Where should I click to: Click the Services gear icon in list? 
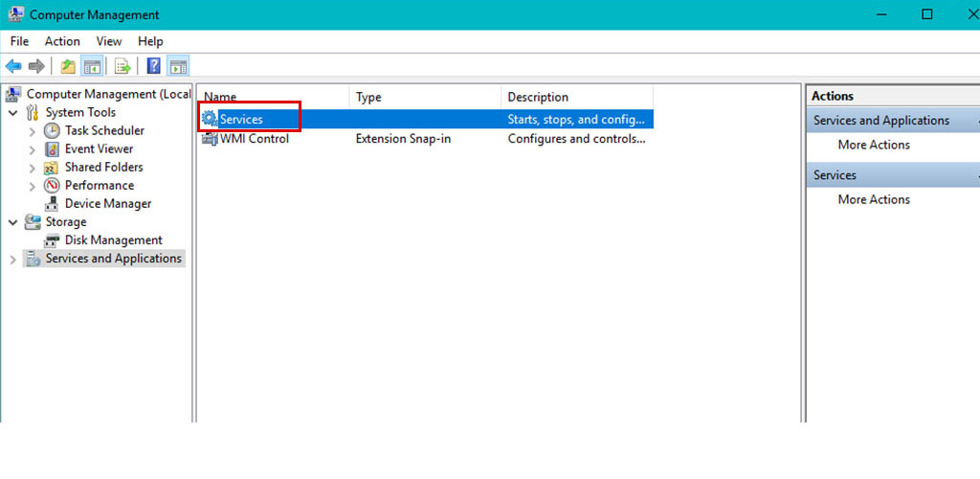[210, 119]
